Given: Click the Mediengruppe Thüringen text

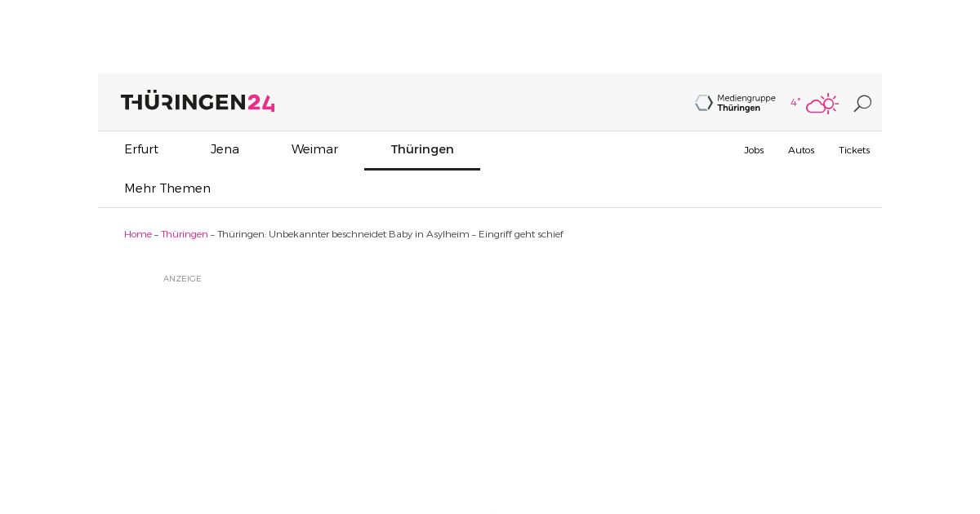Looking at the screenshot, I should [746, 103].
